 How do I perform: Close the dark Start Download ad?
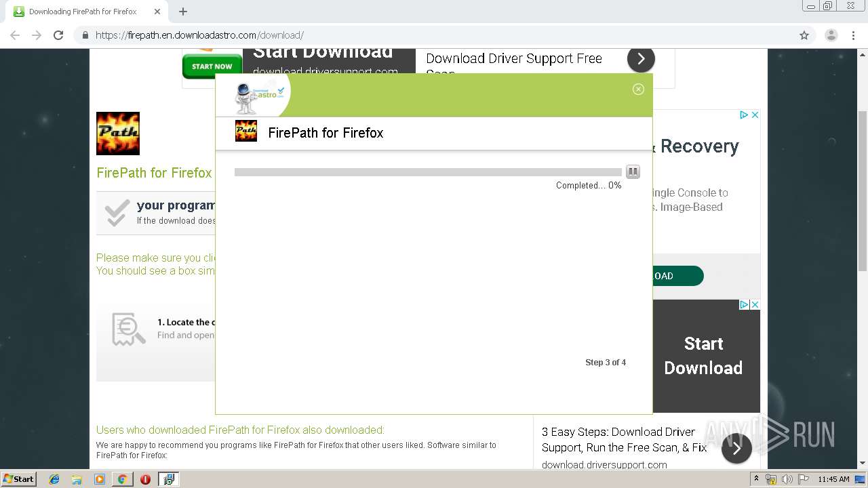755,305
